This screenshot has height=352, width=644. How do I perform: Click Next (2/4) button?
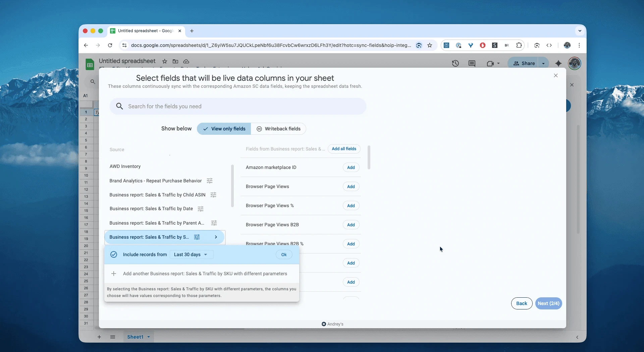[x=548, y=304]
